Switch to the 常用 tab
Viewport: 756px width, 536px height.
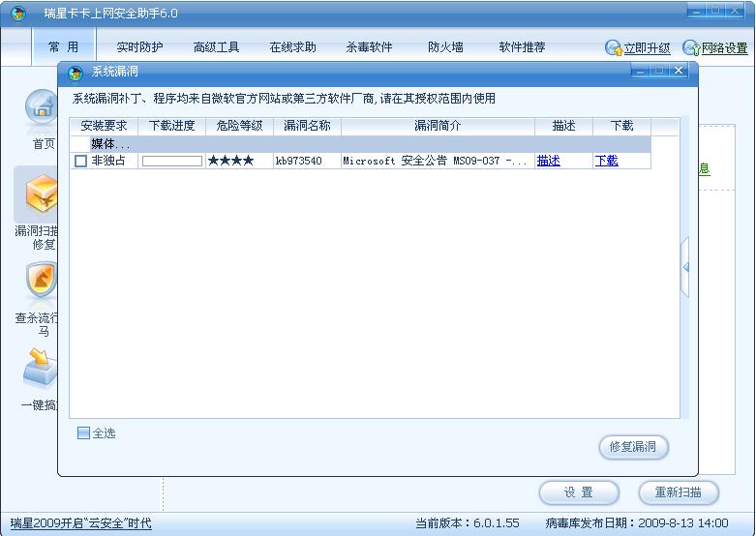click(64, 46)
